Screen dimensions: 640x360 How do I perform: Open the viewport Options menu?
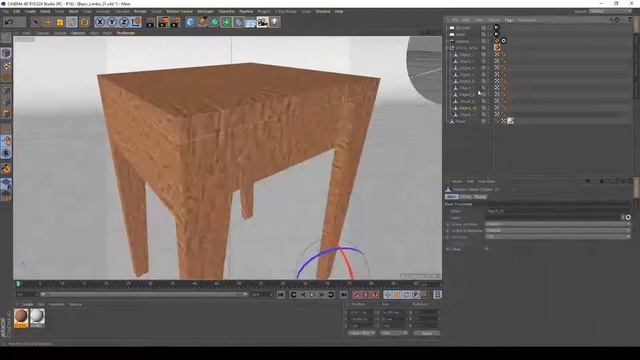pyautogui.click(x=78, y=33)
